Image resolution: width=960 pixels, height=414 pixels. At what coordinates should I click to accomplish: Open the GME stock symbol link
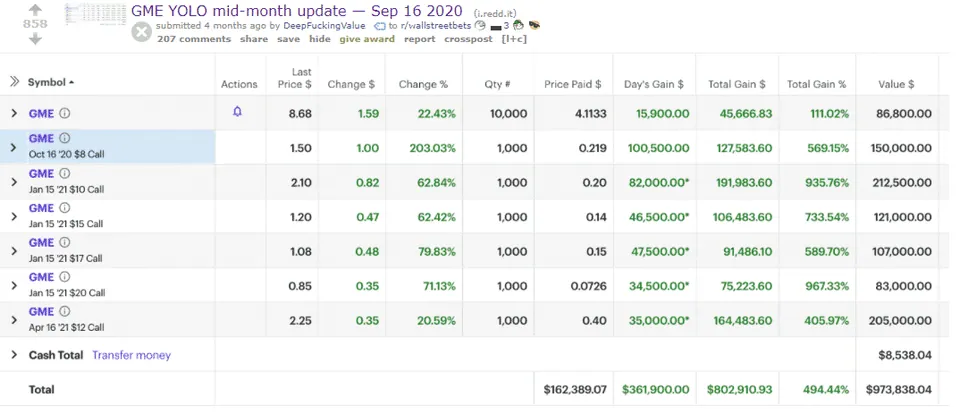(41, 113)
